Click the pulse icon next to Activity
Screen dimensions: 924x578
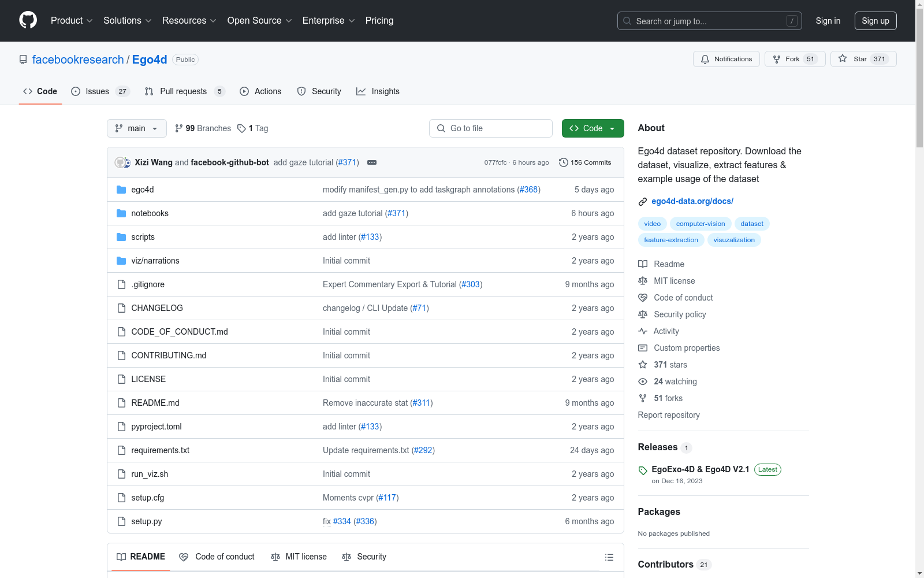[x=643, y=331]
